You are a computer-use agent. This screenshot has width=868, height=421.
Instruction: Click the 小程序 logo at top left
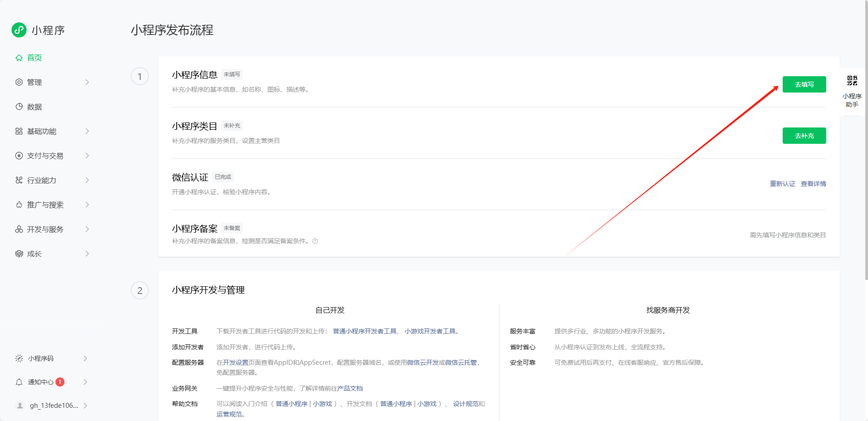click(x=39, y=30)
